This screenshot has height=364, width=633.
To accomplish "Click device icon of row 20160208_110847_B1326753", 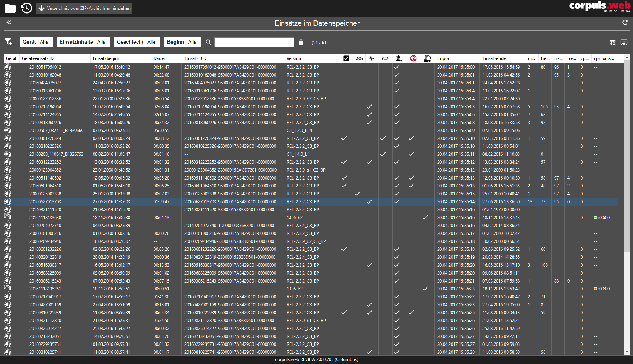I will [x=8, y=154].
